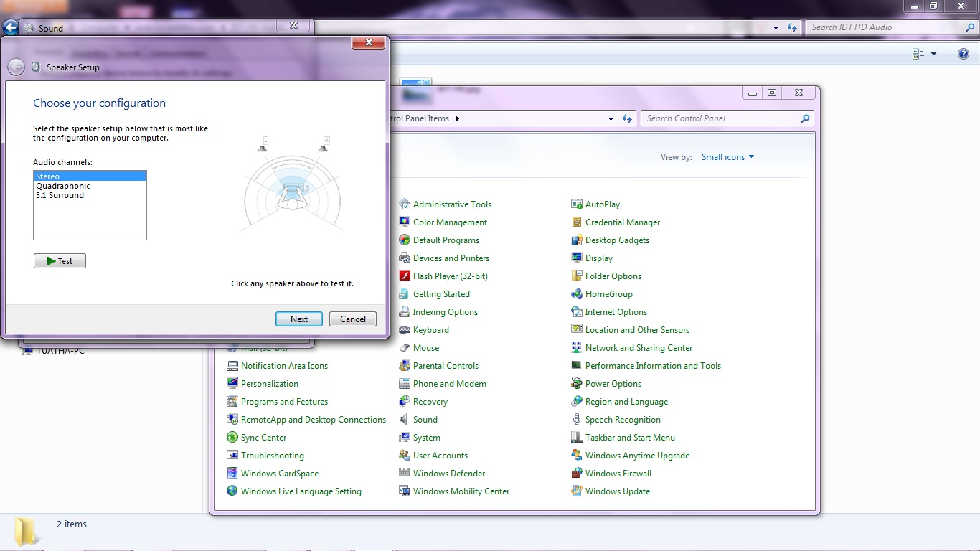Open the Phone and Modem icon
This screenshot has height=551, width=980.
pyautogui.click(x=405, y=384)
